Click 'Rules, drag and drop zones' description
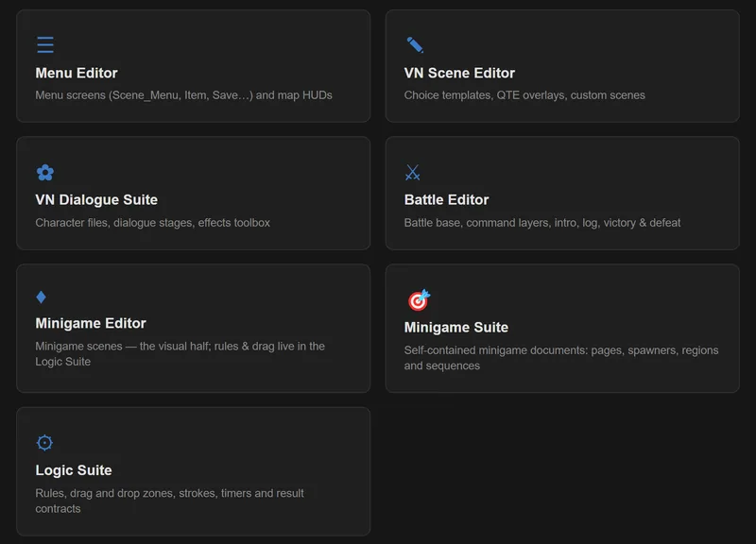 tap(170, 501)
